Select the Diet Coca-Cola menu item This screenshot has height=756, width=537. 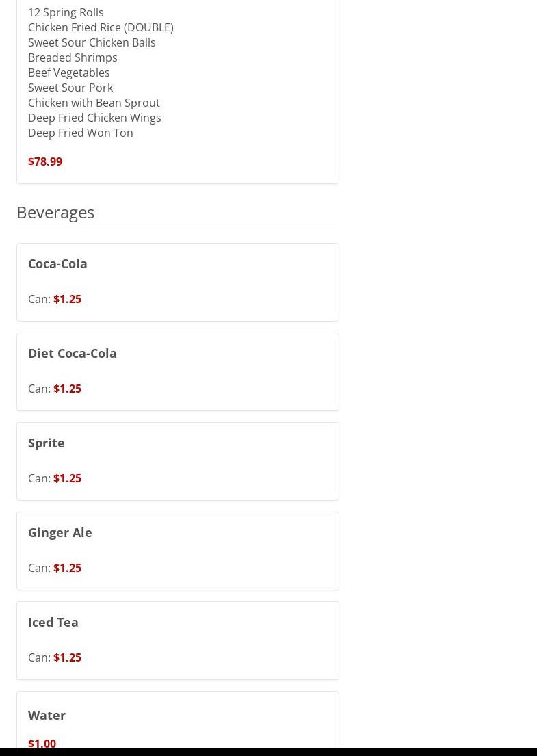72,353
